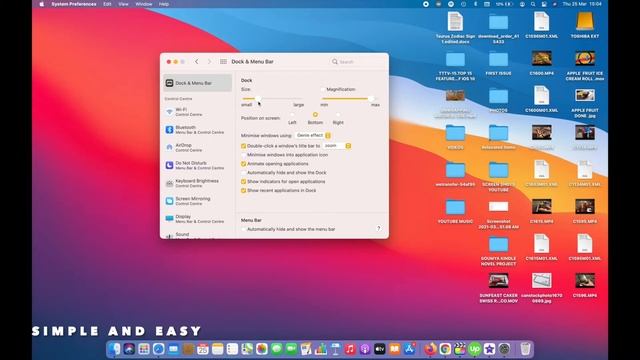Screen dimensions: 640x360
Task: Open the C1600.MP4 video on desktop
Action: 542,63
